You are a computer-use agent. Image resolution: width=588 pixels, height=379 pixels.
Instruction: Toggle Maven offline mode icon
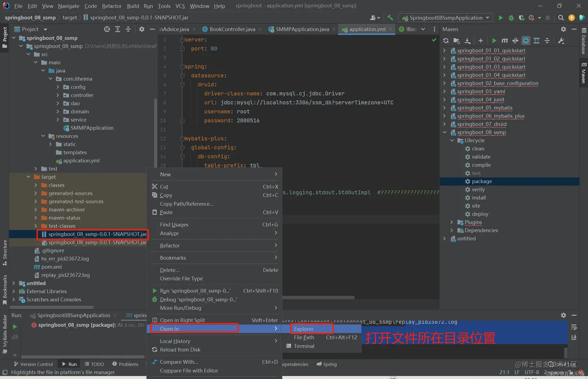515,41
